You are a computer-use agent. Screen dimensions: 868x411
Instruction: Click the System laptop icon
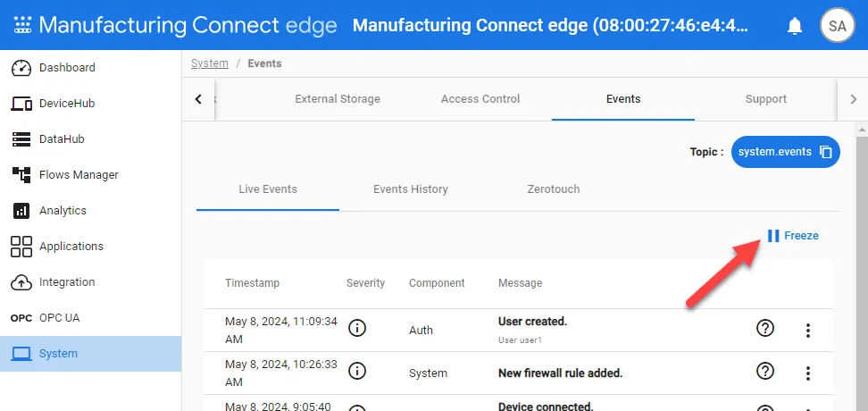[21, 354]
